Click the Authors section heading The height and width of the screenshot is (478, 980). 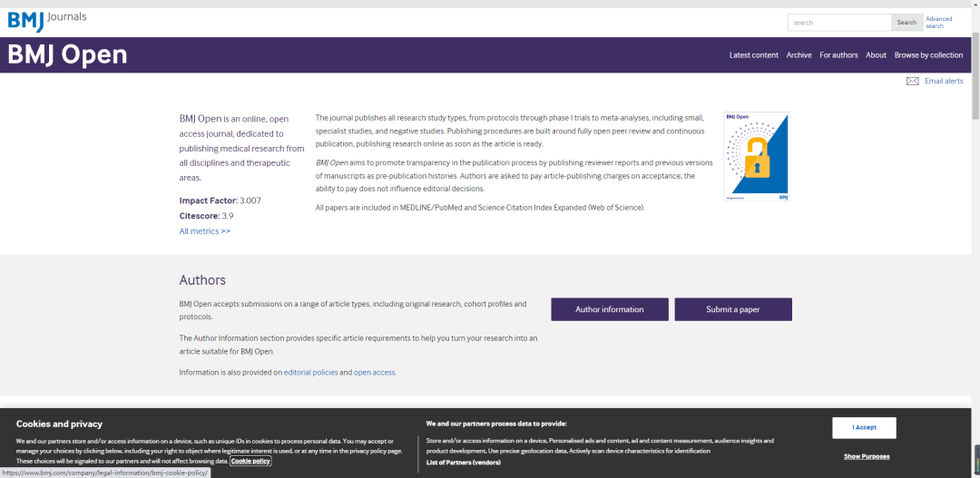pos(202,280)
